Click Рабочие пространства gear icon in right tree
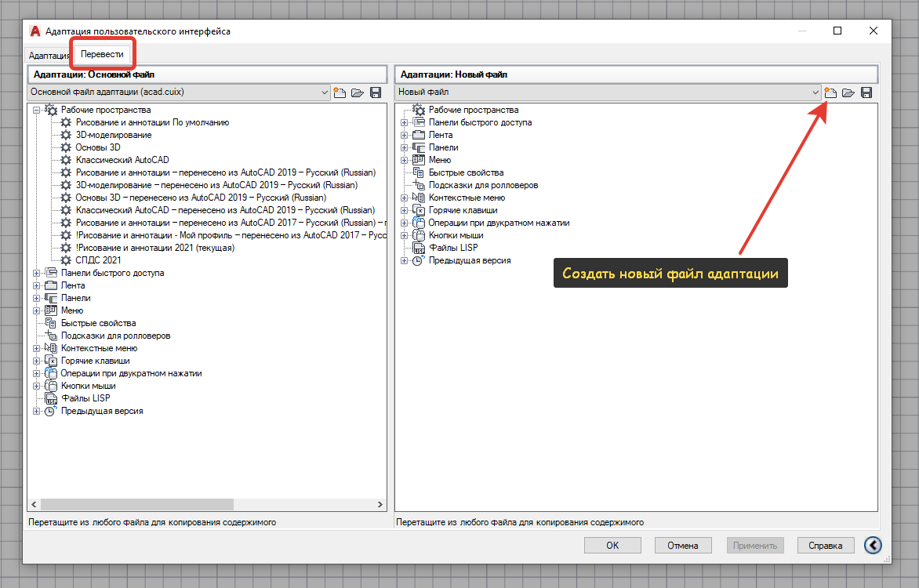Viewport: 919px width, 588px height. pos(419,110)
